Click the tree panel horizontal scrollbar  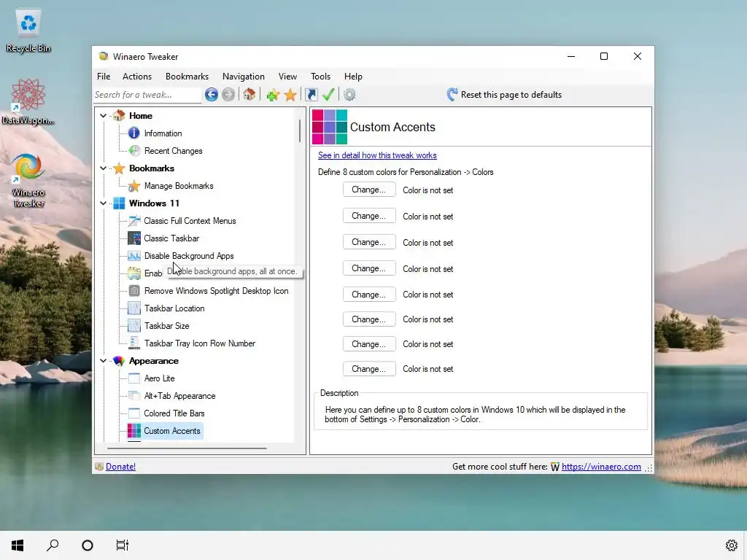(x=187, y=448)
